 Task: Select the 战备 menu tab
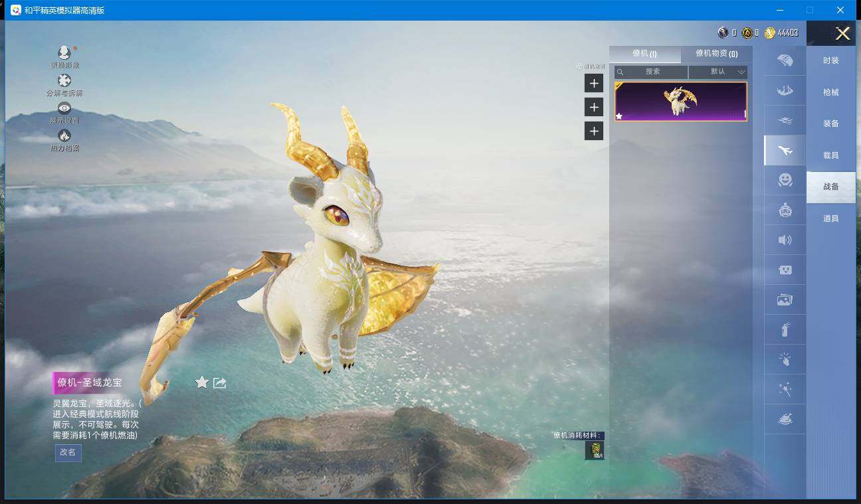click(831, 187)
